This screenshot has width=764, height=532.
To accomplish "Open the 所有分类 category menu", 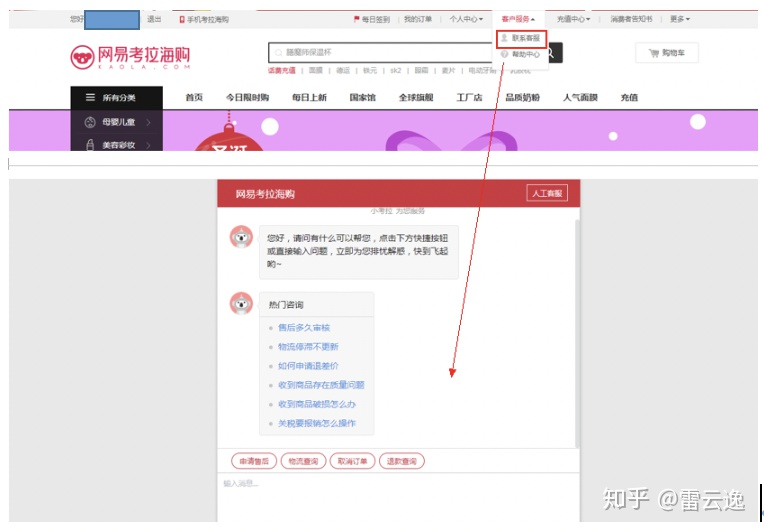I will point(116,97).
